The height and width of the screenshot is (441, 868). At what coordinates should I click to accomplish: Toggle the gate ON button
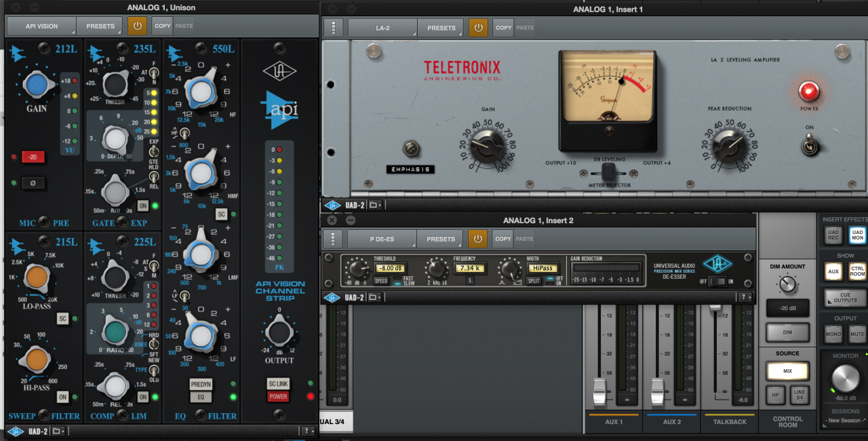(142, 206)
